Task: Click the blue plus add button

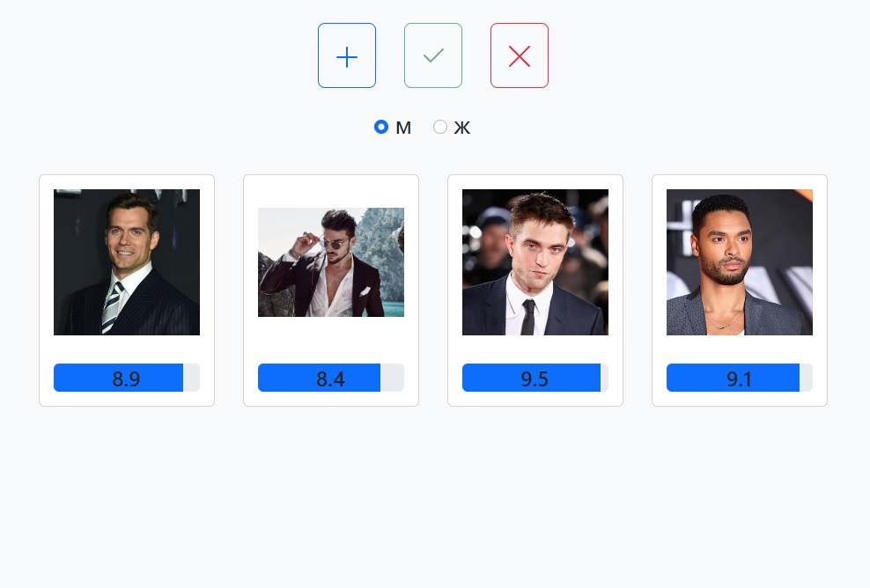Action: tap(347, 56)
